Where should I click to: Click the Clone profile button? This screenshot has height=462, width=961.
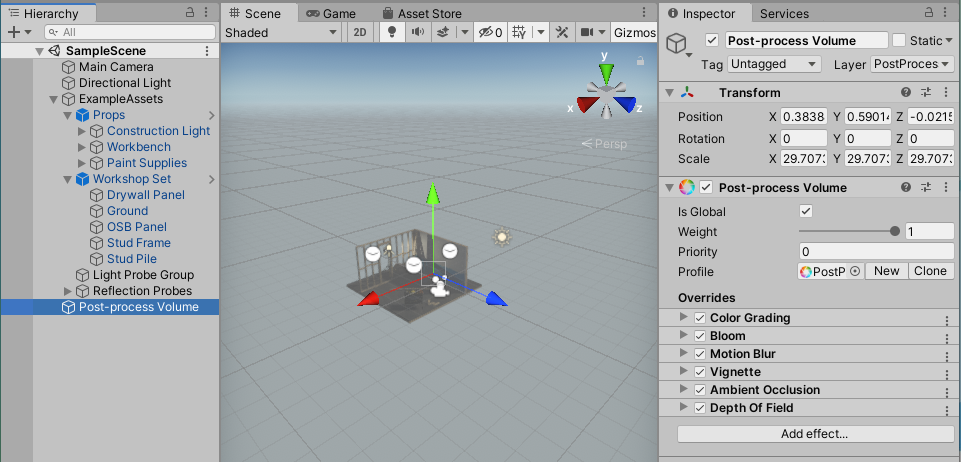pos(930,271)
